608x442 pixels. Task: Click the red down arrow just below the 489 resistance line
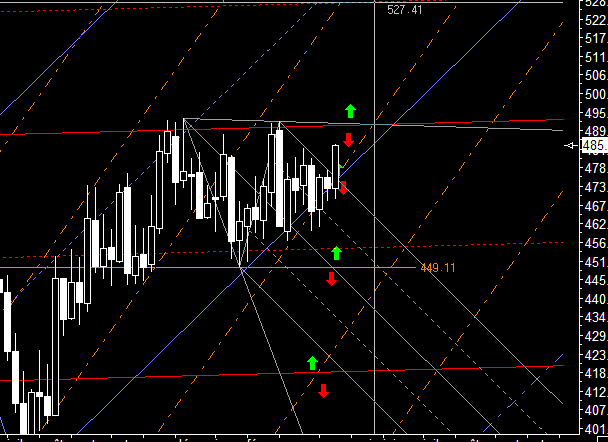(349, 140)
